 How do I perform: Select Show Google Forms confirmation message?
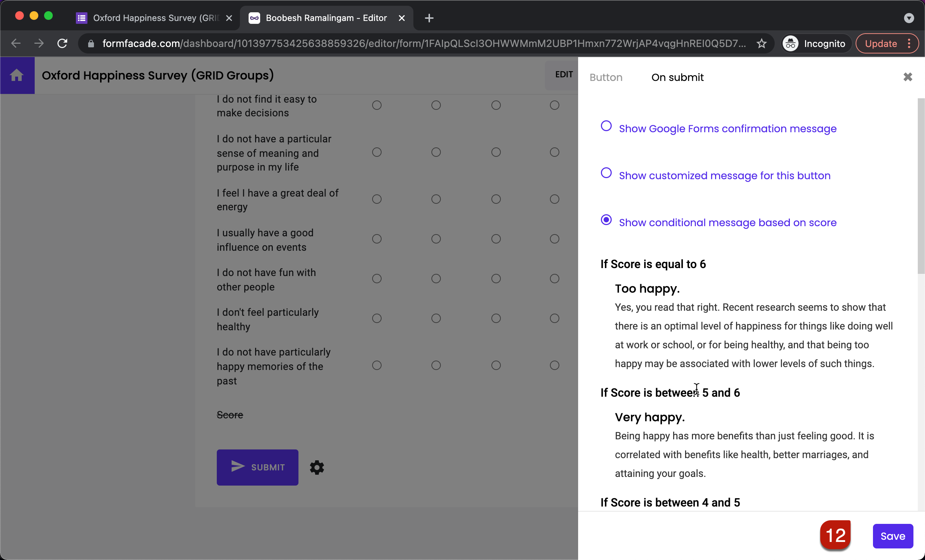click(606, 126)
